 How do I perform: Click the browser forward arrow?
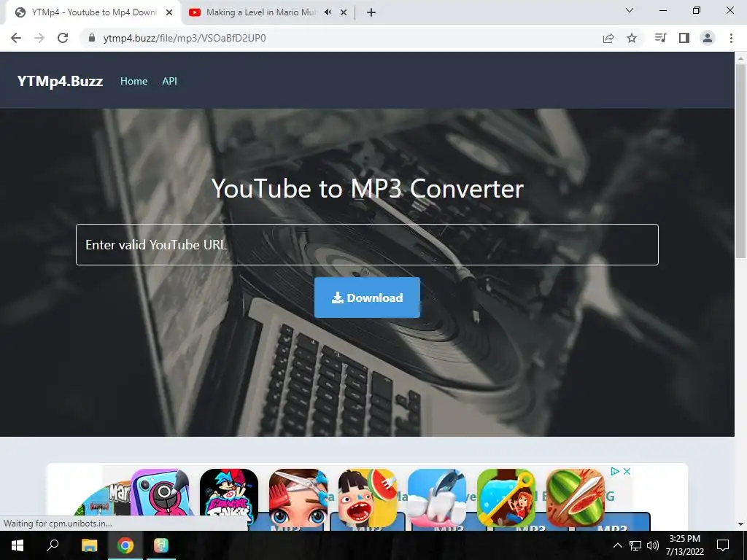click(x=39, y=38)
